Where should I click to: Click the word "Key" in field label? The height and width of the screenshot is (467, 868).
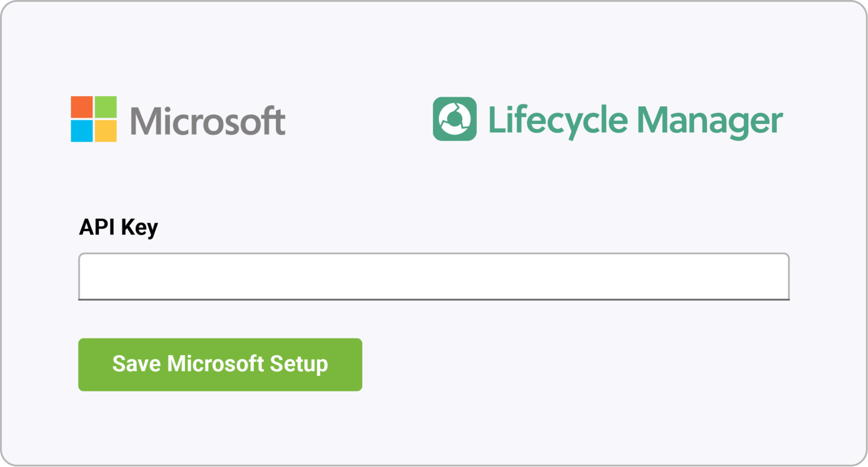tap(139, 227)
